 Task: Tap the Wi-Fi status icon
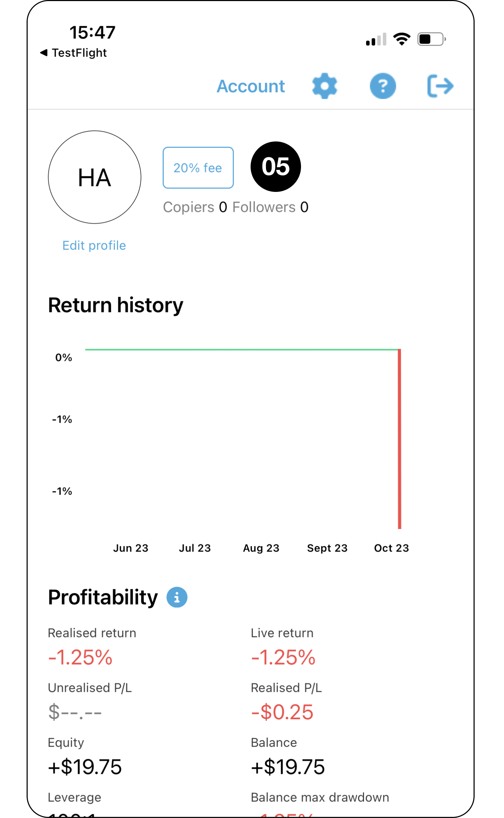coord(402,39)
